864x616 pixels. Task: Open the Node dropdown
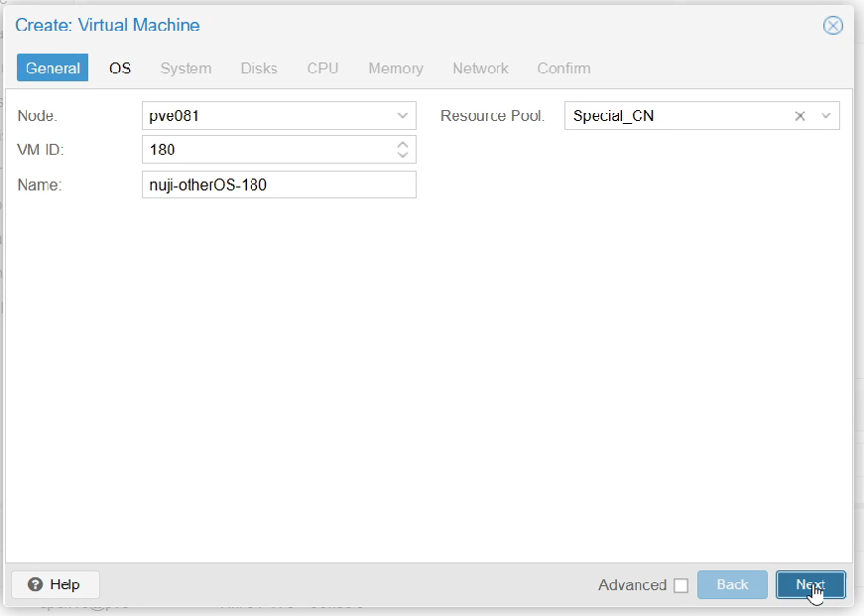(x=403, y=115)
